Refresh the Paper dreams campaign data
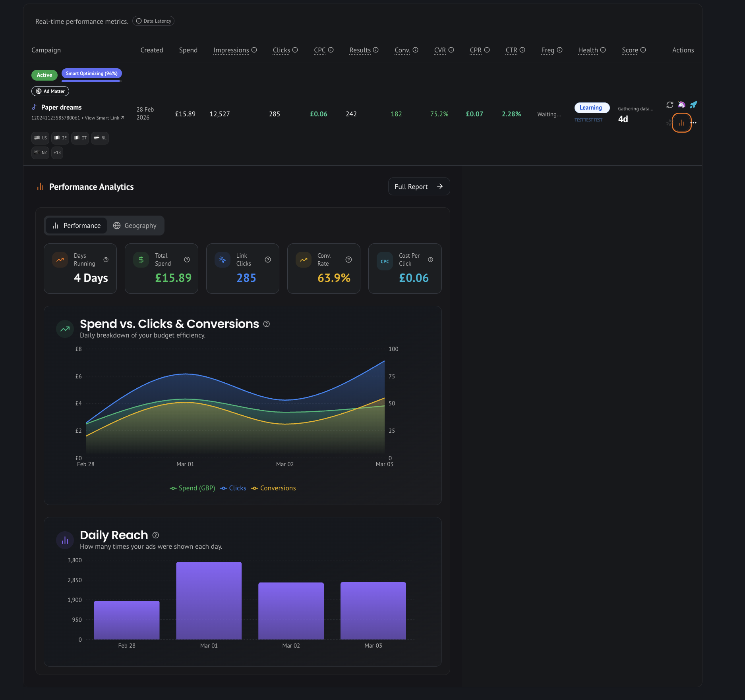The image size is (745, 700). 670,105
